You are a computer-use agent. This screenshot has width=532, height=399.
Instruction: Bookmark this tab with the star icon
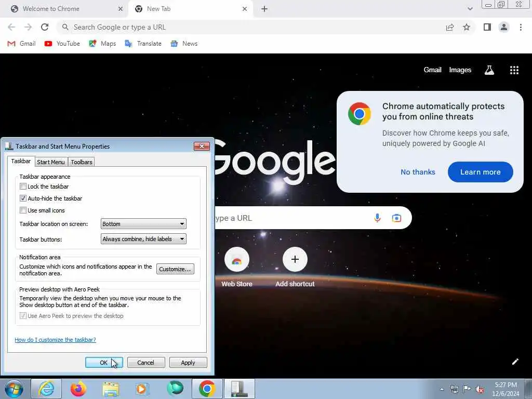(x=467, y=27)
